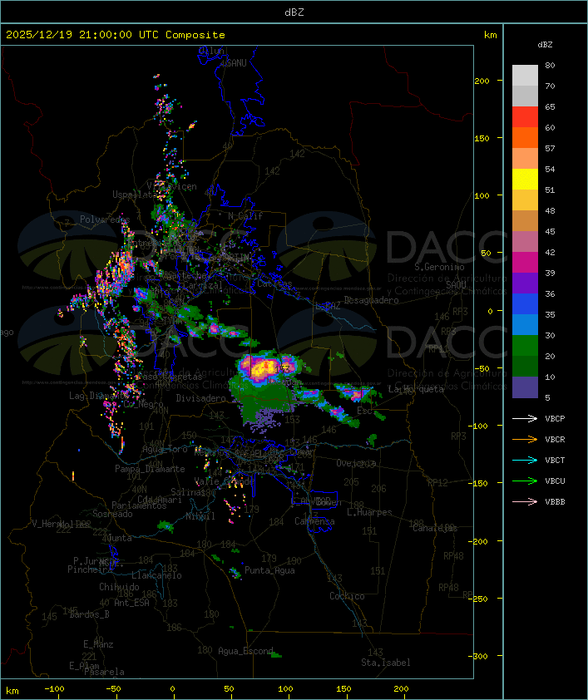
Task: Click the dBZ title at the top
Action: 294,12
